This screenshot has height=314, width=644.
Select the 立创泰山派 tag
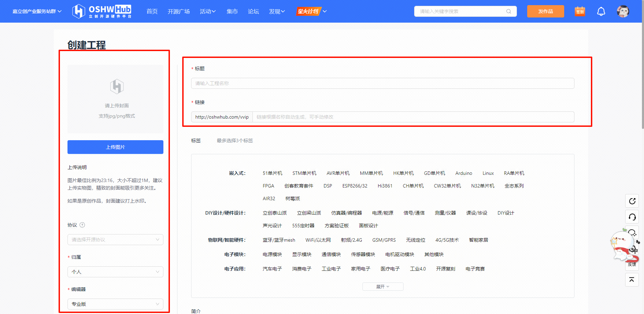coord(275,213)
